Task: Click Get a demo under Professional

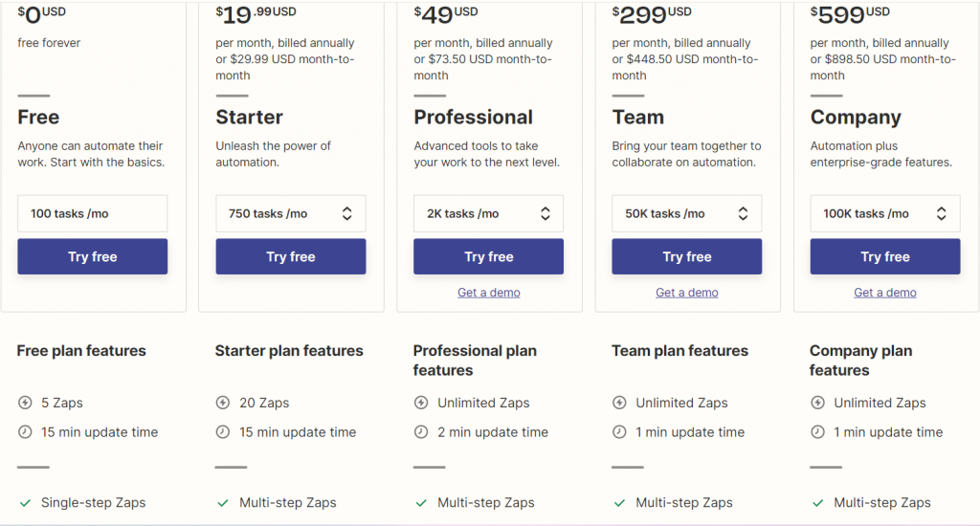Action: click(x=488, y=293)
